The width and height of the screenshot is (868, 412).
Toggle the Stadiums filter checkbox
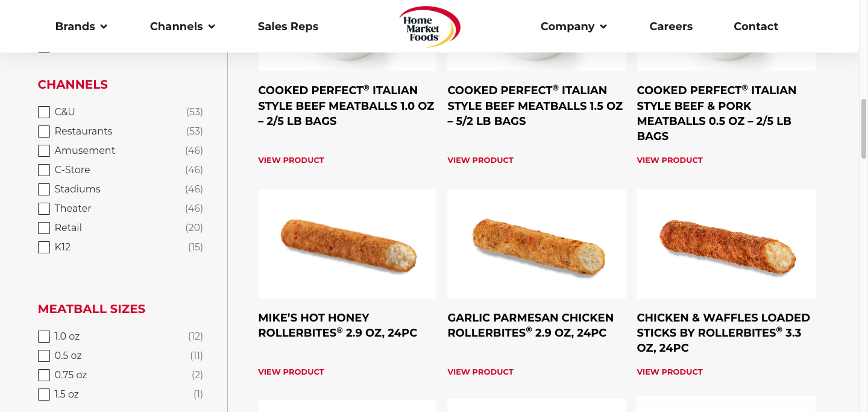[44, 189]
